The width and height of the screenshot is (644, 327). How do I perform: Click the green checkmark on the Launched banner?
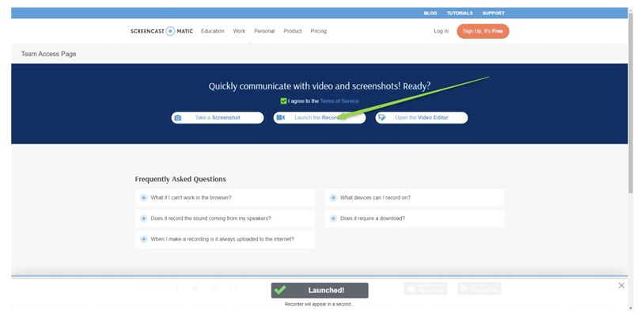(280, 291)
